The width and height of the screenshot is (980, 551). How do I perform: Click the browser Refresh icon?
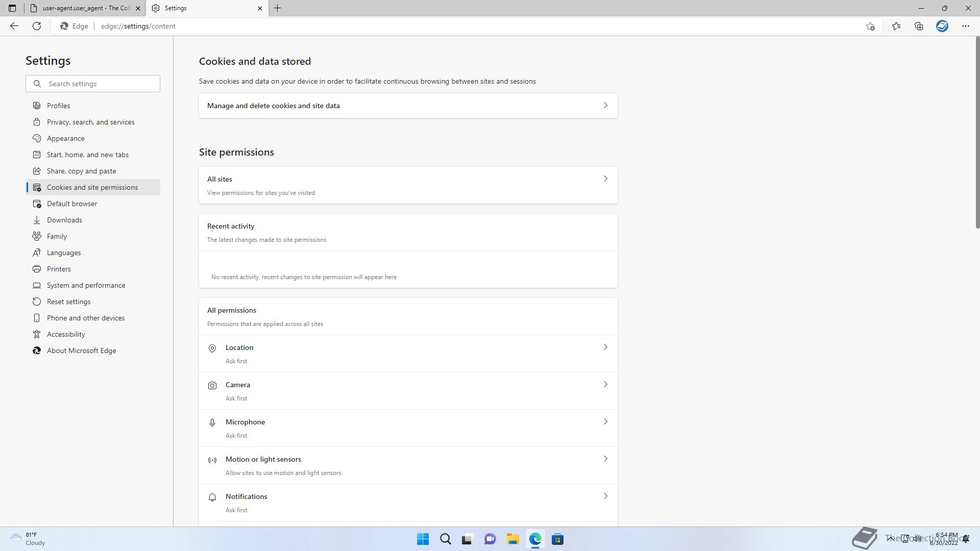point(37,26)
